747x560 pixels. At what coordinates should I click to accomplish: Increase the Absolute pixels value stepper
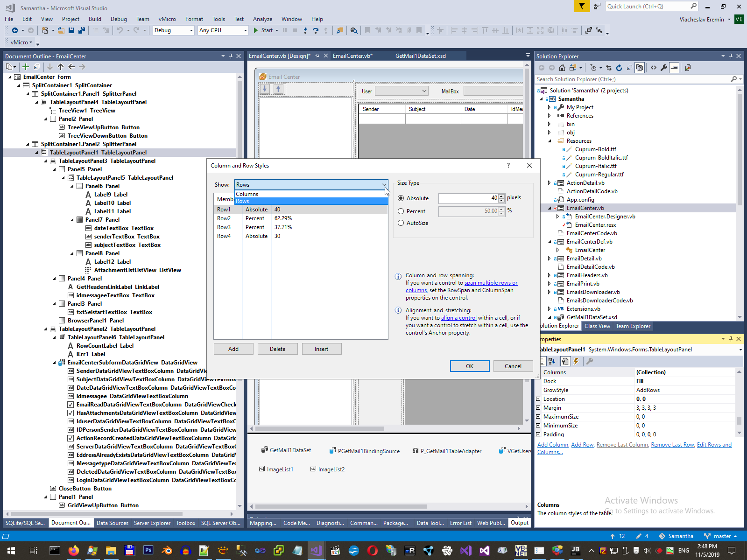[501, 196]
